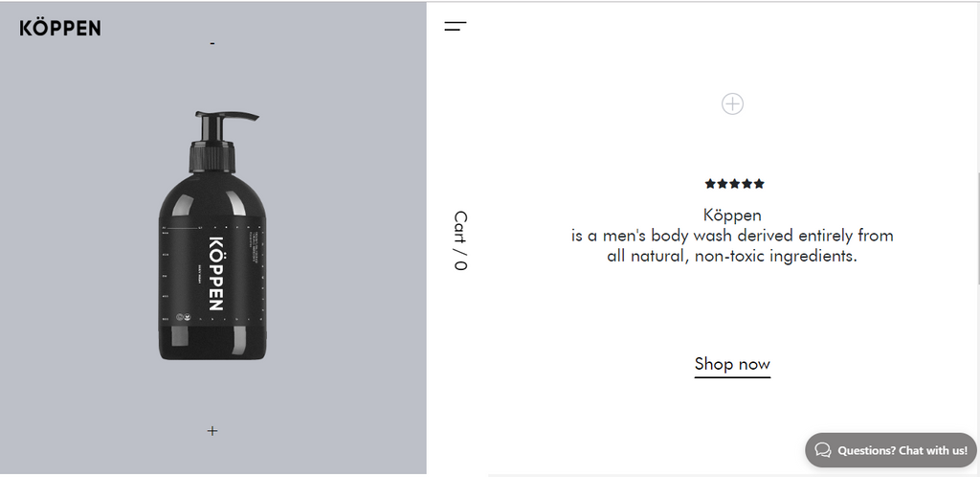Click the second star in the rating
980x477 pixels.
coord(723,184)
